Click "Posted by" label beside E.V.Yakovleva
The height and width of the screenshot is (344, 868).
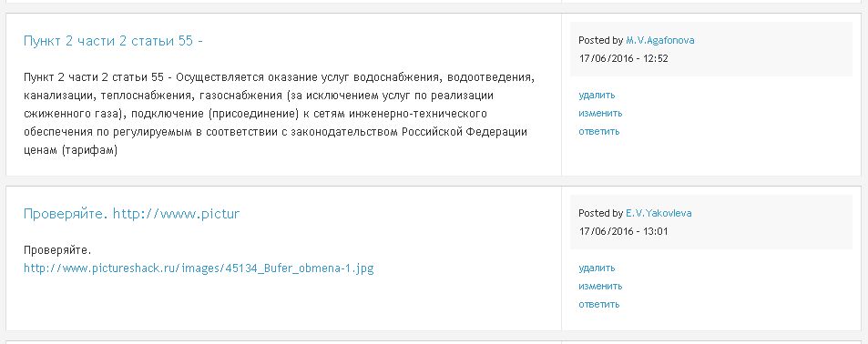coord(601,213)
